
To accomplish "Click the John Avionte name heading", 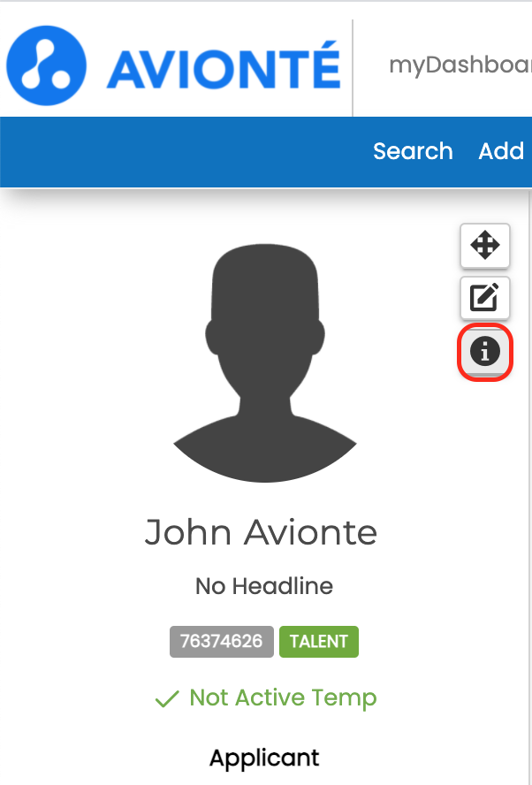I will tap(261, 532).
